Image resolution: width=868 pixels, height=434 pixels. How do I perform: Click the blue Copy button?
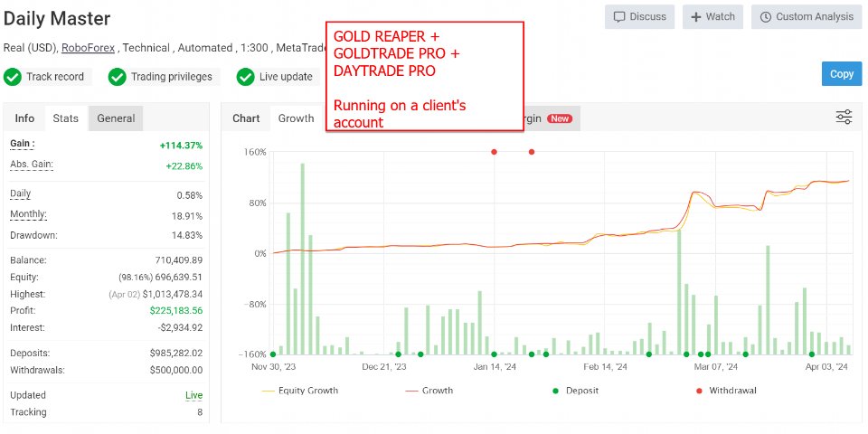[842, 73]
